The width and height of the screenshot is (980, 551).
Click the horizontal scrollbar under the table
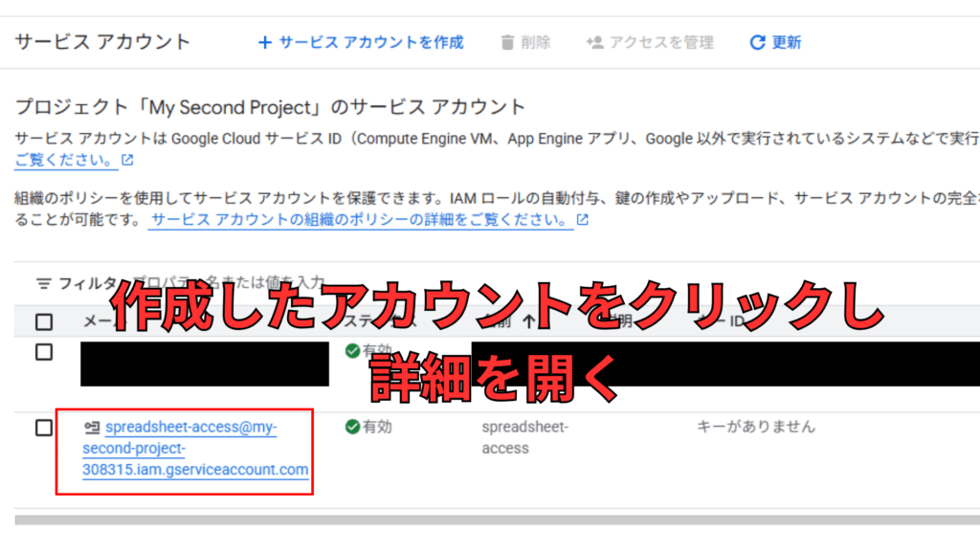498,519
